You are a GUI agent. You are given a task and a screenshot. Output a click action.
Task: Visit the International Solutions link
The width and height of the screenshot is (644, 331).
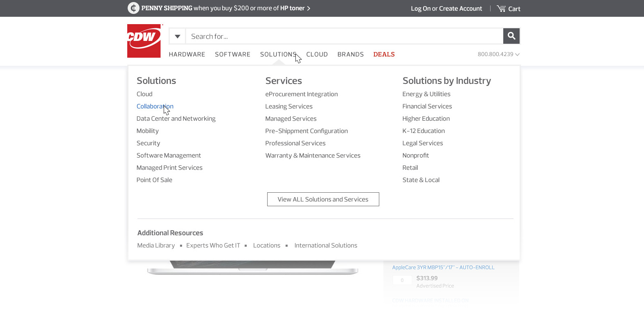point(326,245)
